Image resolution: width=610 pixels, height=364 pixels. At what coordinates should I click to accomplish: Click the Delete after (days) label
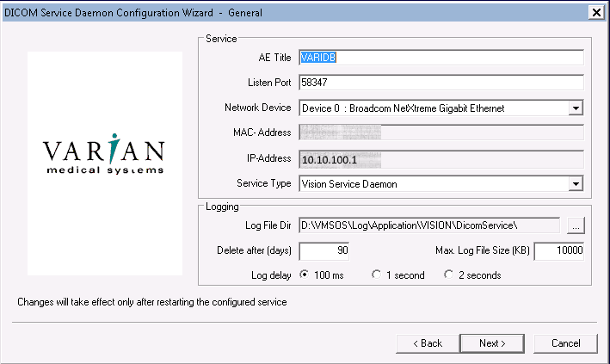click(x=254, y=250)
